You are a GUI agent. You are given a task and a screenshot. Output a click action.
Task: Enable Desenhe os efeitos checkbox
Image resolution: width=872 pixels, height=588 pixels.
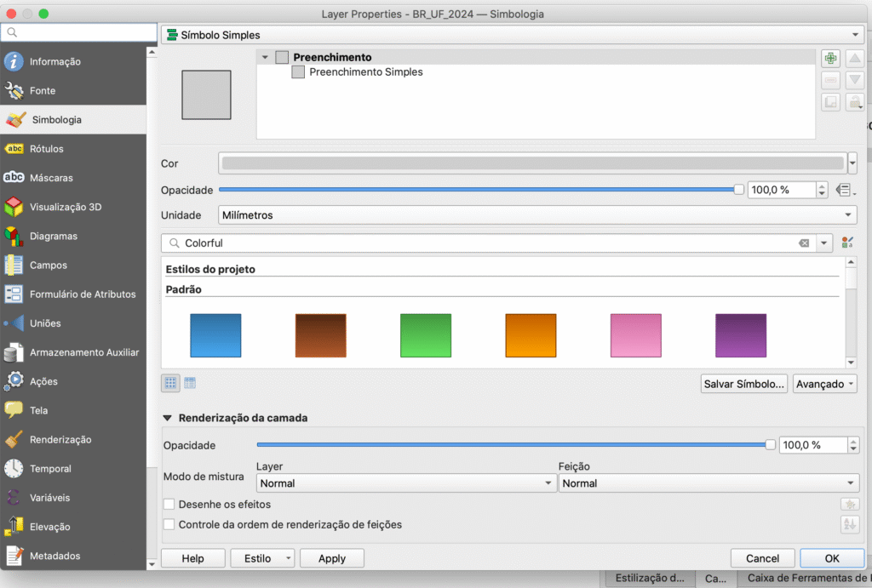(169, 504)
